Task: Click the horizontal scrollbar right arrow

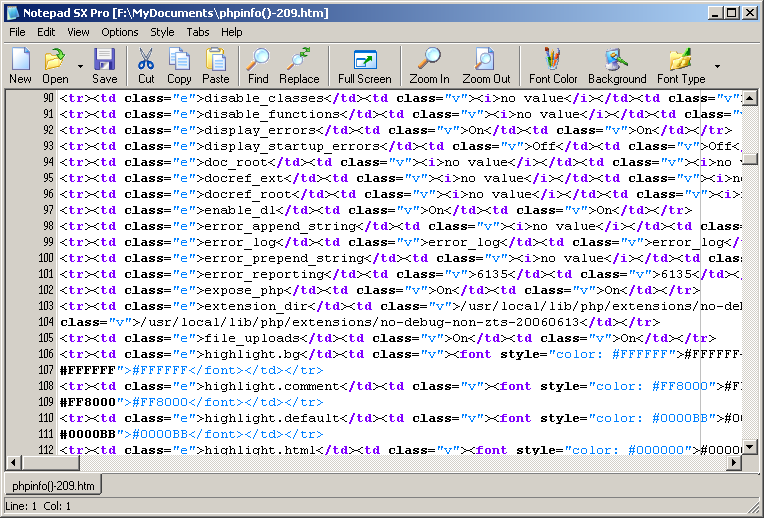Action: tap(734, 462)
